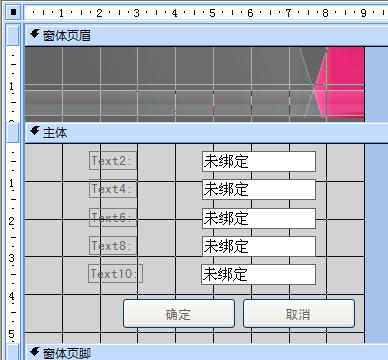Click the form selector square at ruler corner
The width and height of the screenshot is (388, 360).
tap(13, 12)
